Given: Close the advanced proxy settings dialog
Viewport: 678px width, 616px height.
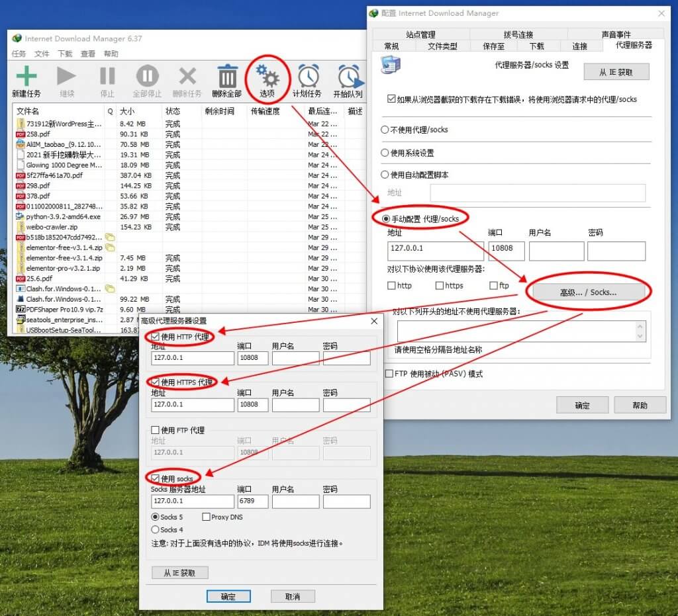Looking at the screenshot, I should [374, 321].
